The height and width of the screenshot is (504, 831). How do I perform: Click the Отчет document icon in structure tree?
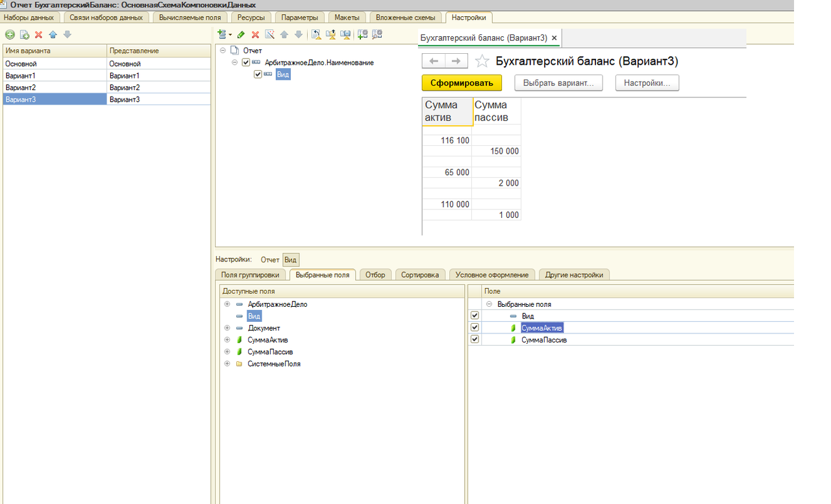coord(235,51)
